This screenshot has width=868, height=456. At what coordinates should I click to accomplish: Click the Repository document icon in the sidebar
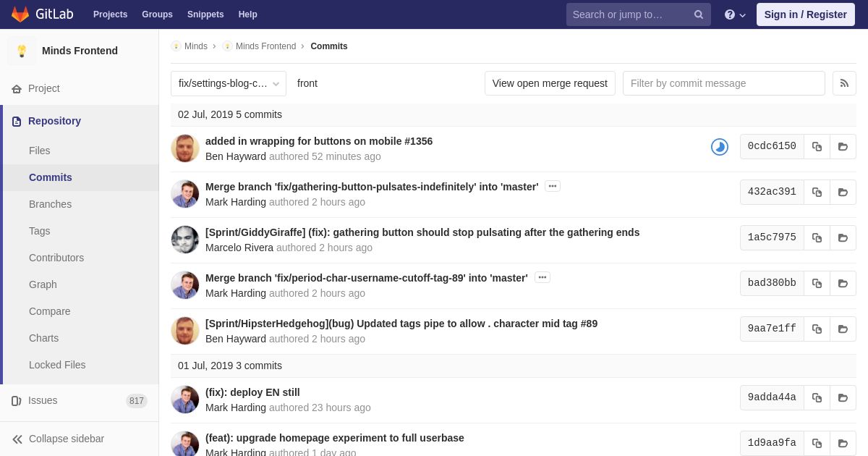(17, 121)
